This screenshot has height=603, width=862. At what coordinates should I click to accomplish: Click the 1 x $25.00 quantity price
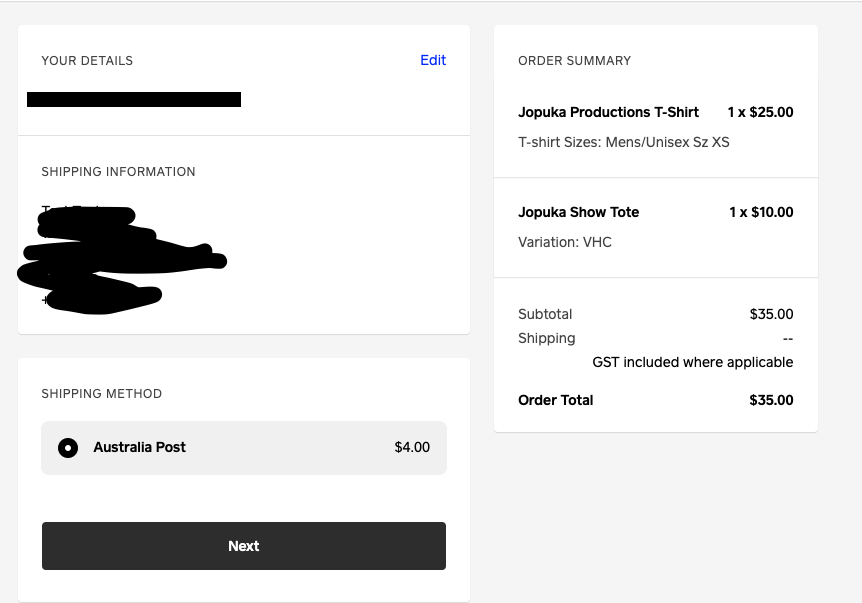[760, 112]
